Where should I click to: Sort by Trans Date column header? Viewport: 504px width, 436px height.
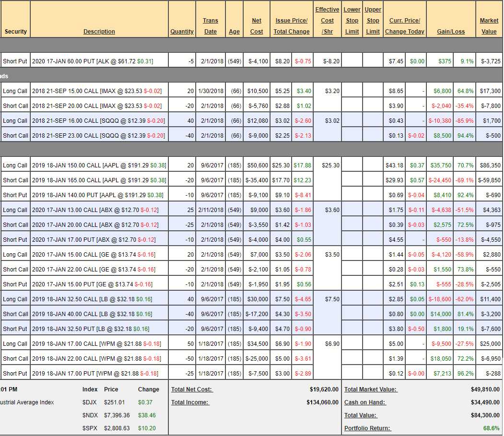pyautogui.click(x=210, y=26)
